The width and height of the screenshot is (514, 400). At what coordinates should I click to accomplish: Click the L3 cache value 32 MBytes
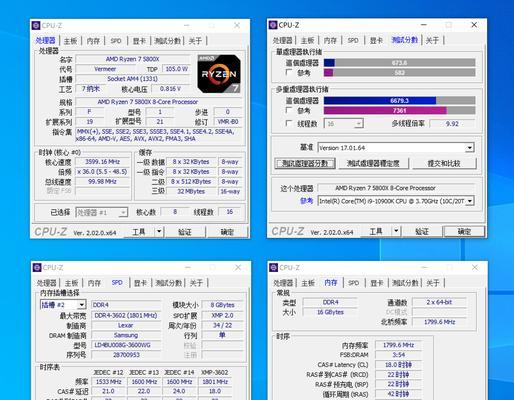point(191,192)
